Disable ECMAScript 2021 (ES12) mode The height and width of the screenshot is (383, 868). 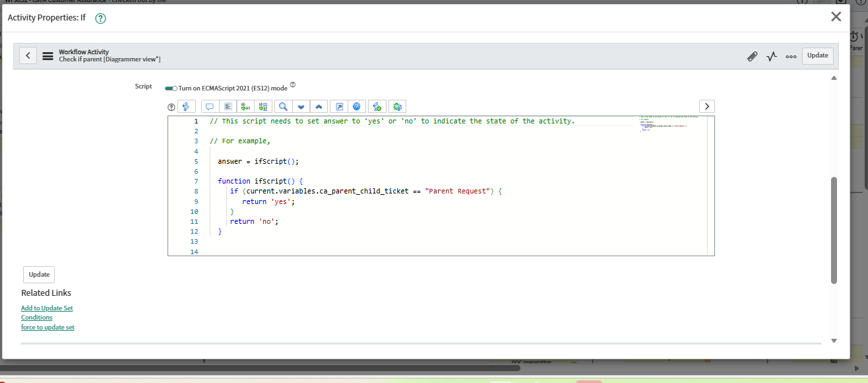click(x=172, y=87)
